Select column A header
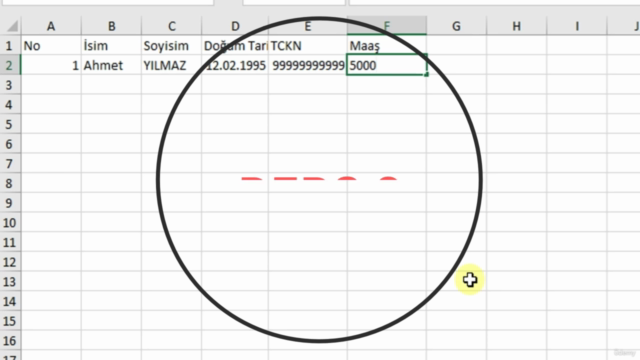This screenshot has width=640, height=360. [51, 26]
